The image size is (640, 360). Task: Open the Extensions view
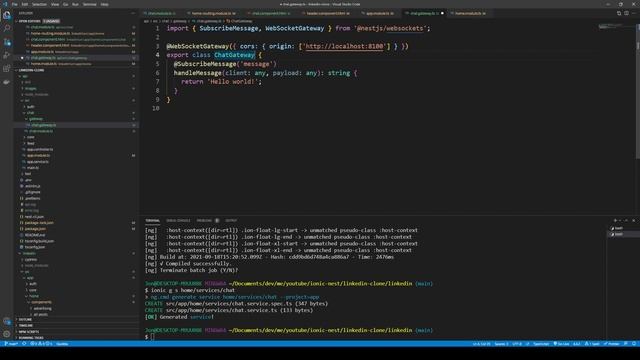7,69
